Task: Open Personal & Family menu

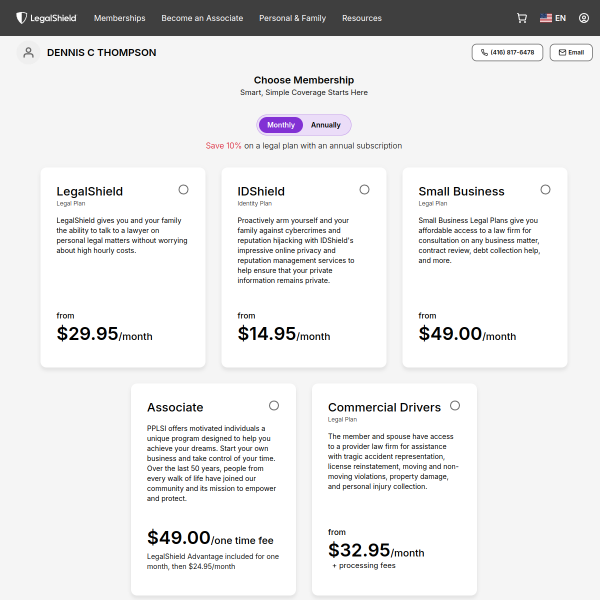Action: click(x=292, y=18)
